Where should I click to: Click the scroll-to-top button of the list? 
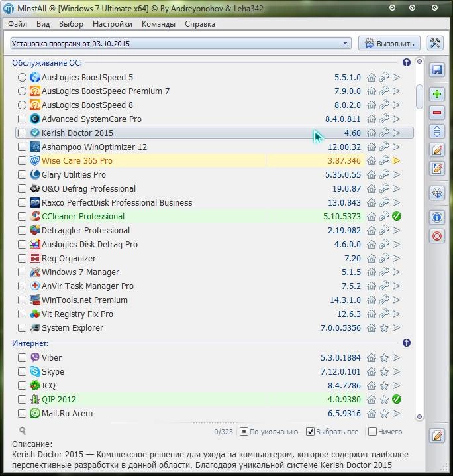pyautogui.click(x=419, y=62)
